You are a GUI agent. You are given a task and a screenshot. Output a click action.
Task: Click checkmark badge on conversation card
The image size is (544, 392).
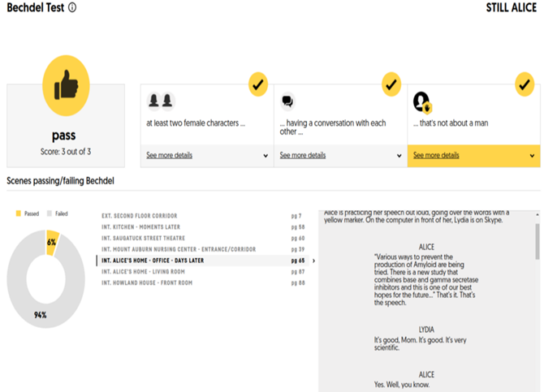[x=391, y=84]
